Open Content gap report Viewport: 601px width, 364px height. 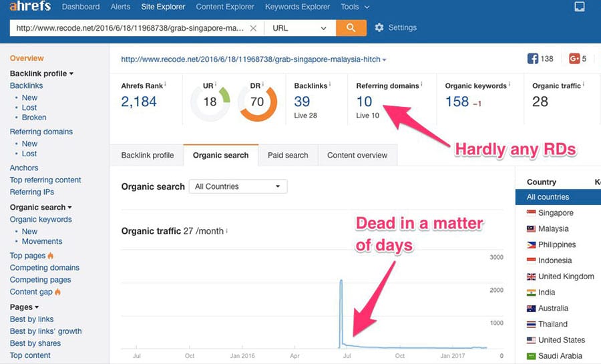tap(31, 292)
